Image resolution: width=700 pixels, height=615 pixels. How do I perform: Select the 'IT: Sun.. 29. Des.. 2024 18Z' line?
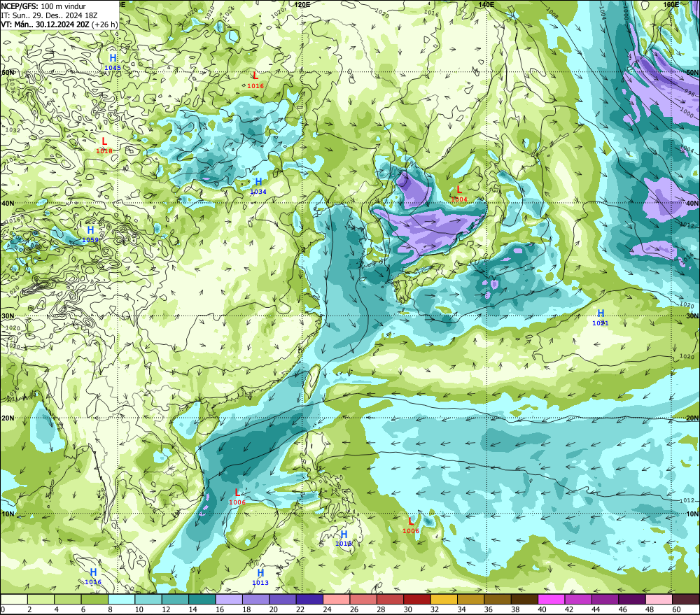pyautogui.click(x=49, y=15)
